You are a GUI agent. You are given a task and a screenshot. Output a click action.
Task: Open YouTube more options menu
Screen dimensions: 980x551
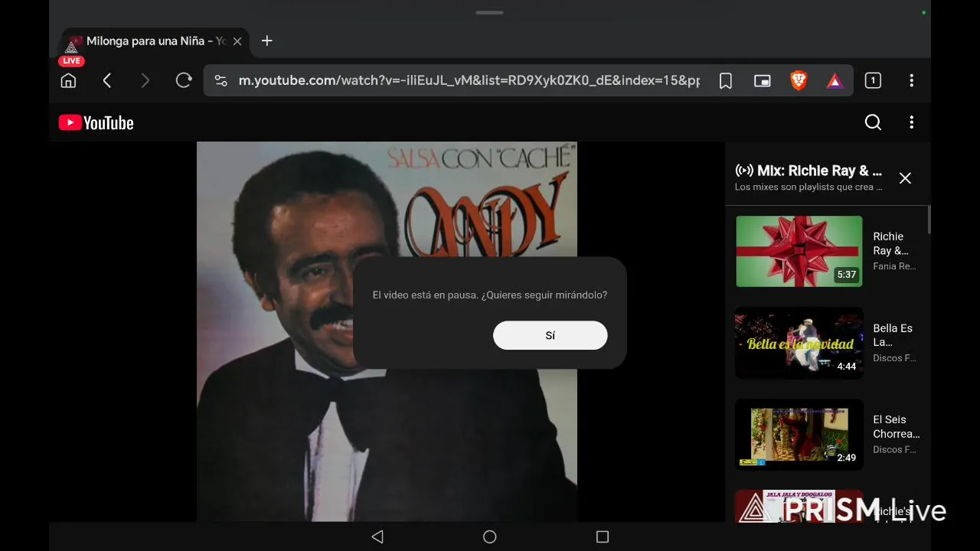911,122
